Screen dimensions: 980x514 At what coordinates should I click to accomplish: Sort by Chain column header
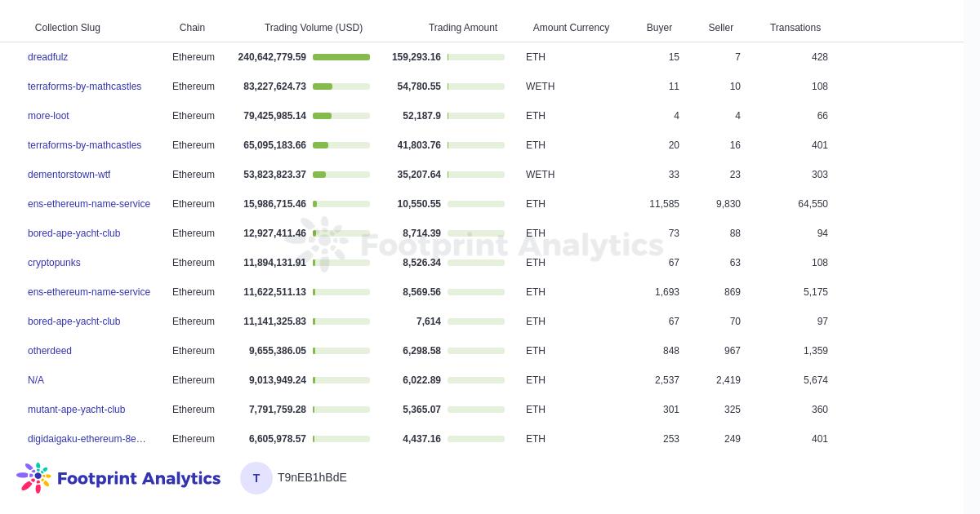(192, 28)
